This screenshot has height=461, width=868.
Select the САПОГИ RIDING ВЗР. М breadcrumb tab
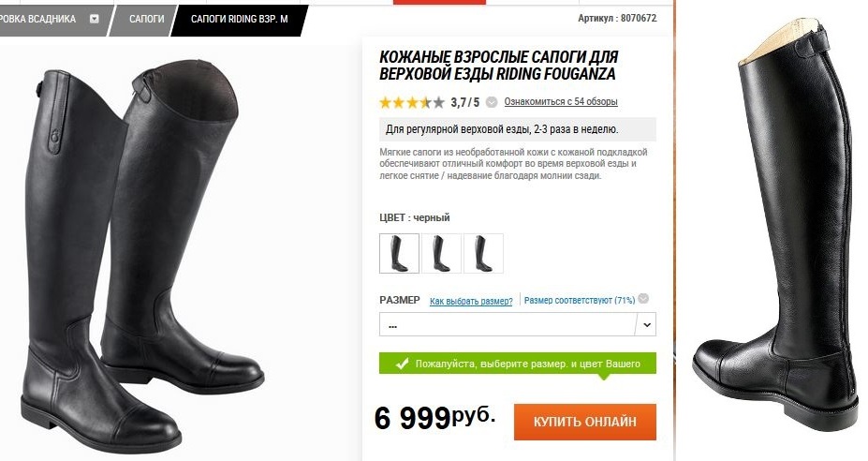[239, 20]
